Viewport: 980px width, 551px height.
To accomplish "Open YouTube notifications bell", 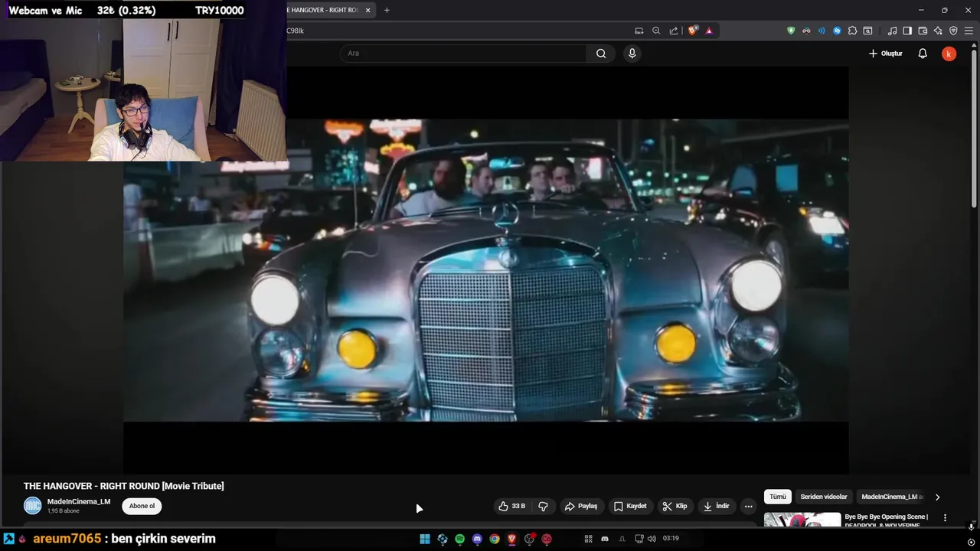I will click(x=923, y=54).
